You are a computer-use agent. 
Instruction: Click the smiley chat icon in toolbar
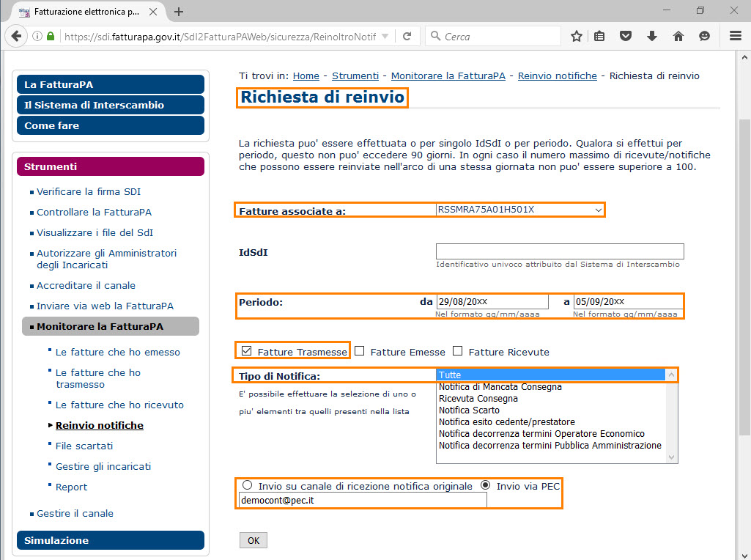(x=704, y=36)
